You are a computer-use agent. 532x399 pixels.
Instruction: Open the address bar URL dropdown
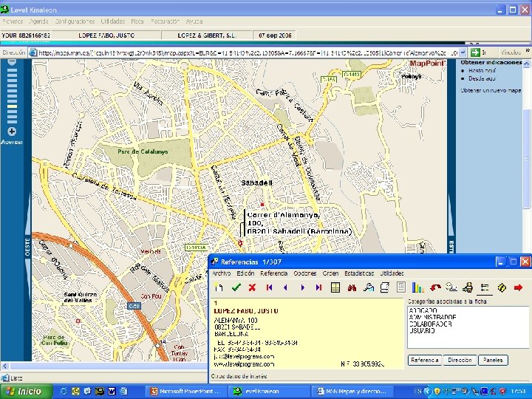click(x=463, y=53)
